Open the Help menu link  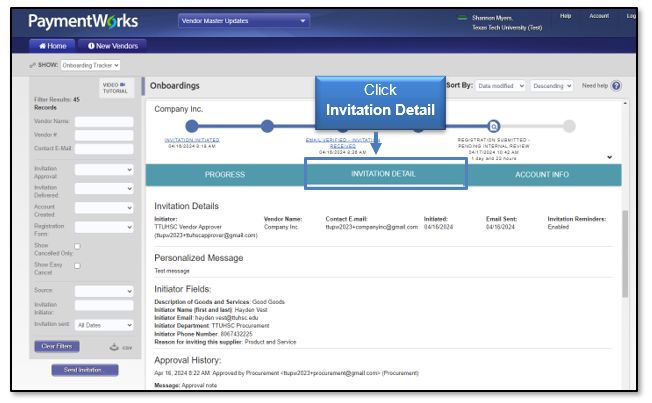tap(566, 16)
